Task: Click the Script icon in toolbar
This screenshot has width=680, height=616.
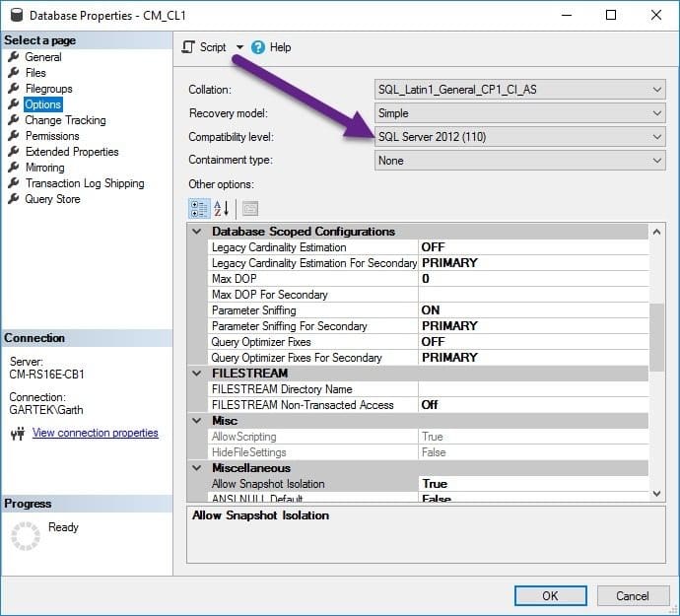Action: (188, 47)
